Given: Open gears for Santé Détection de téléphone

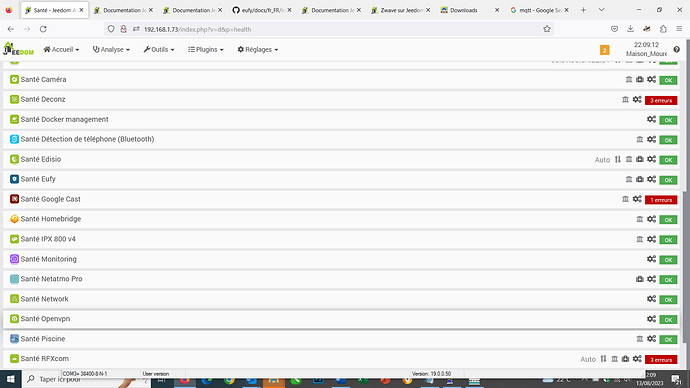Looking at the screenshot, I should pyautogui.click(x=651, y=139).
